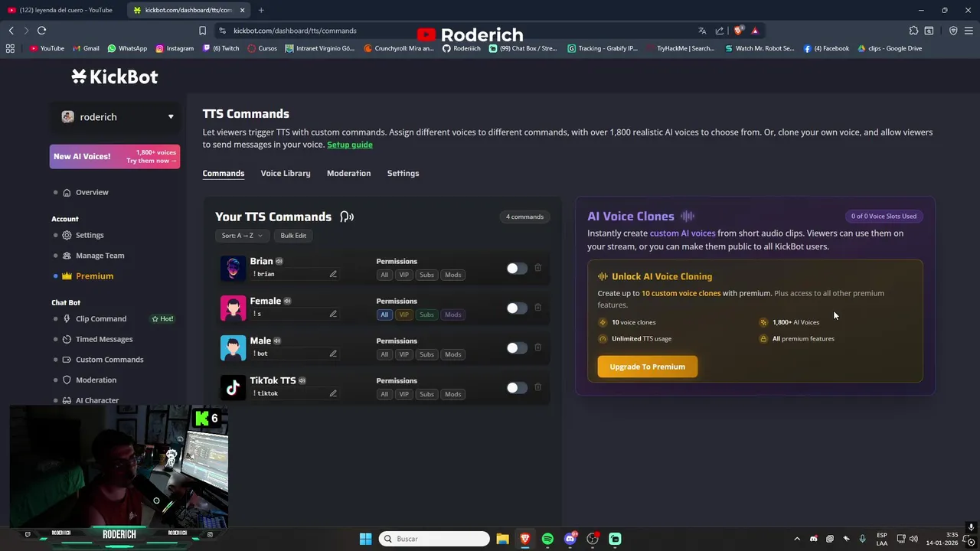Delete the Brian TTS command

coord(538,268)
